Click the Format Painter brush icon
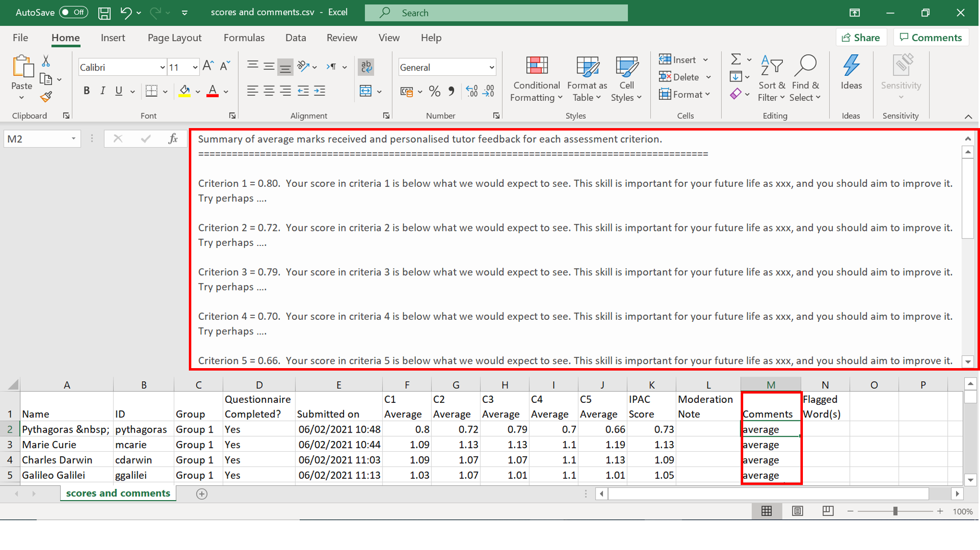Image resolution: width=980 pixels, height=550 pixels. tap(46, 97)
